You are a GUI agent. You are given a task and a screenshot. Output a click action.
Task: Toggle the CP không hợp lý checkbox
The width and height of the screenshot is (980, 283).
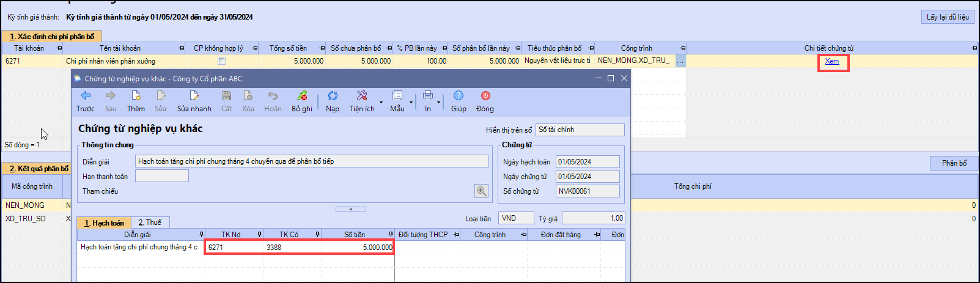click(x=221, y=61)
